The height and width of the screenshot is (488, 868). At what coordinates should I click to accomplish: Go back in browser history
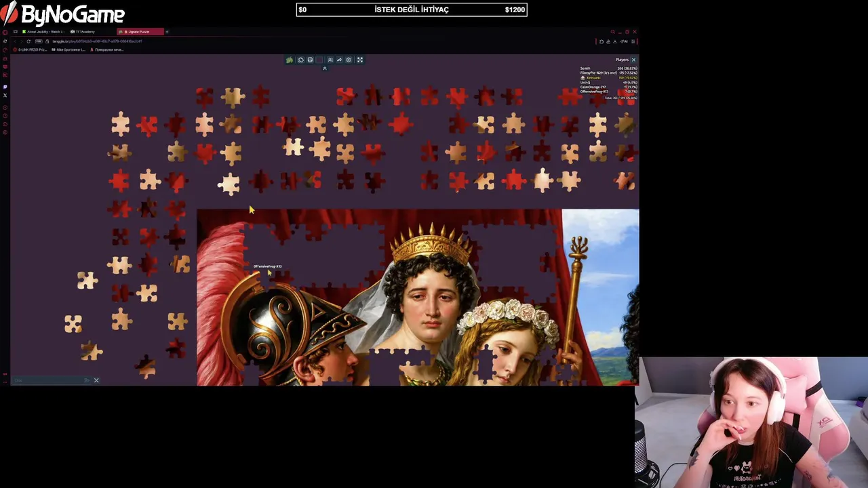pyautogui.click(x=15, y=41)
